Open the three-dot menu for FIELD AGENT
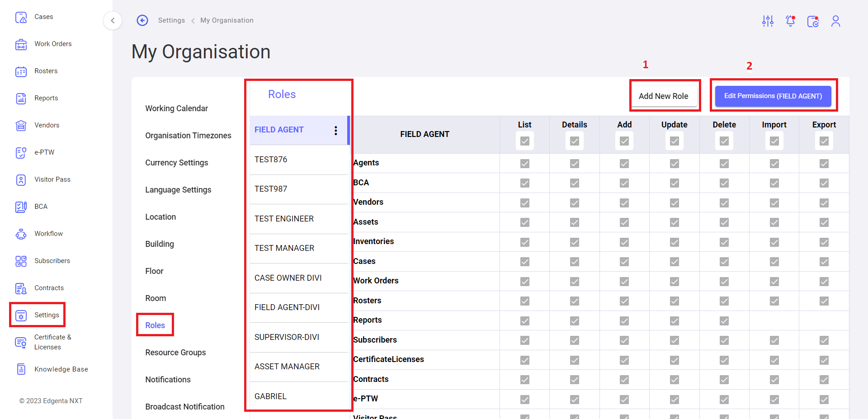 click(335, 131)
